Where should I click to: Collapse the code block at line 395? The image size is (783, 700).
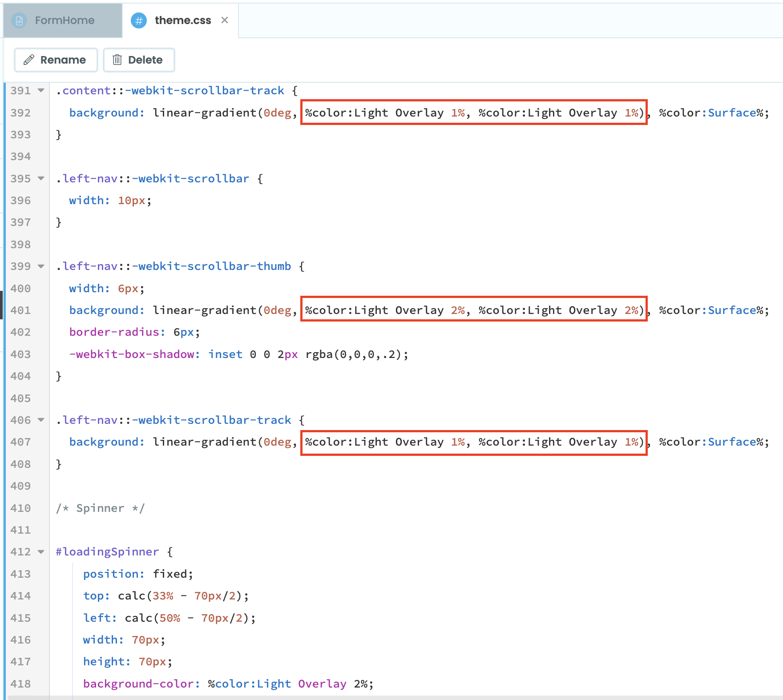(x=41, y=178)
